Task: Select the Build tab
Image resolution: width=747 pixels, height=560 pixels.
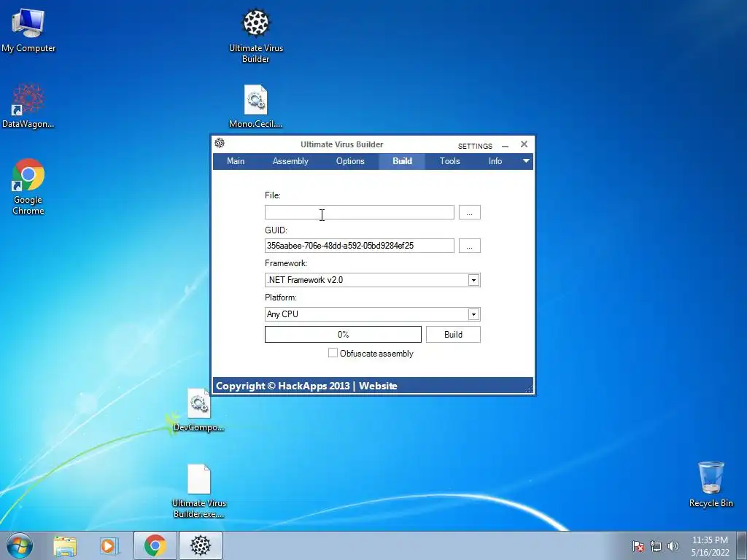Action: (x=402, y=161)
